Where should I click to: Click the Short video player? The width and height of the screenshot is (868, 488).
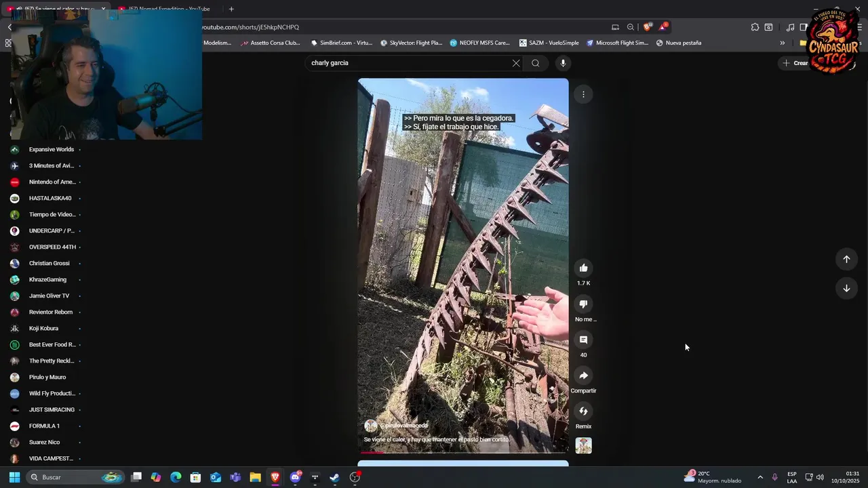pyautogui.click(x=463, y=264)
